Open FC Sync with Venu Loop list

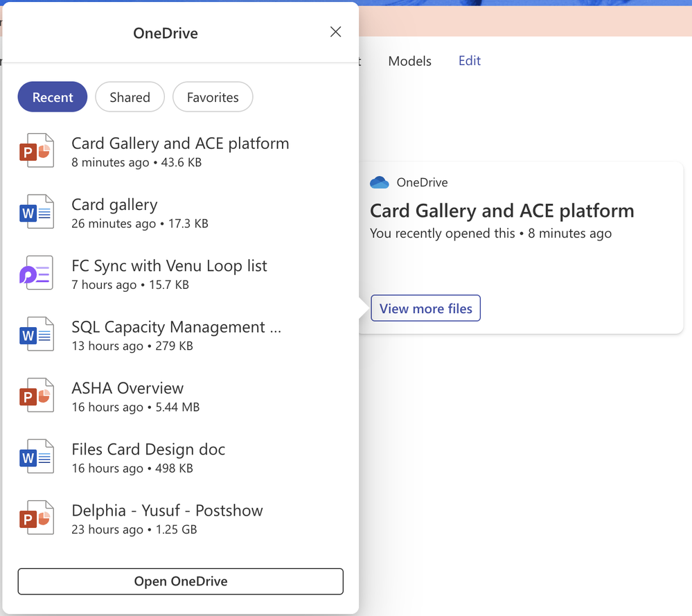(x=169, y=266)
